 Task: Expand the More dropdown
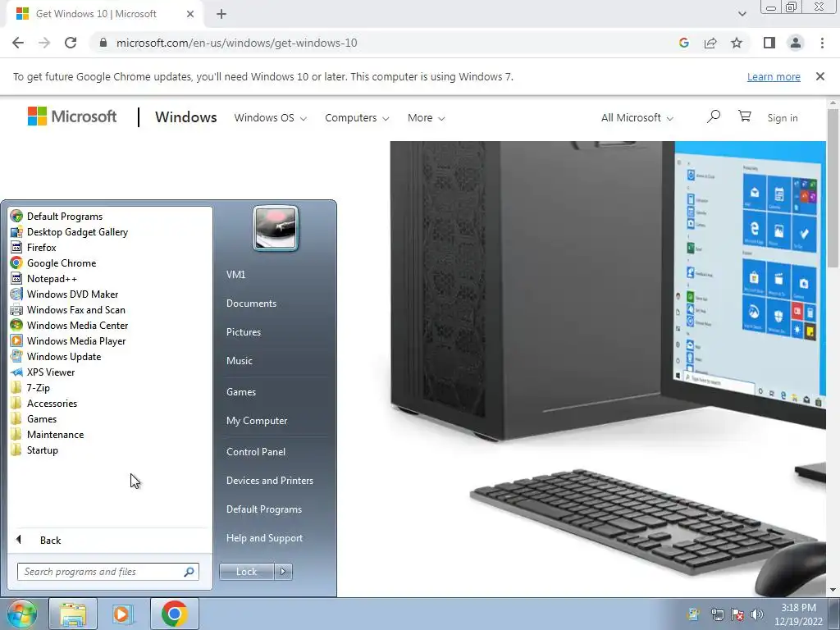(x=426, y=118)
